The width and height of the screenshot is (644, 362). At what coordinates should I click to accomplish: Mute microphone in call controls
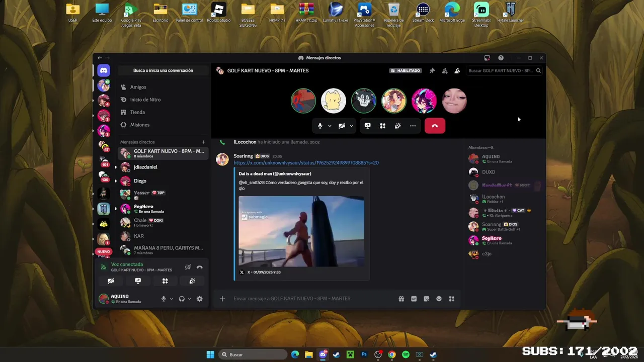pos(320,126)
